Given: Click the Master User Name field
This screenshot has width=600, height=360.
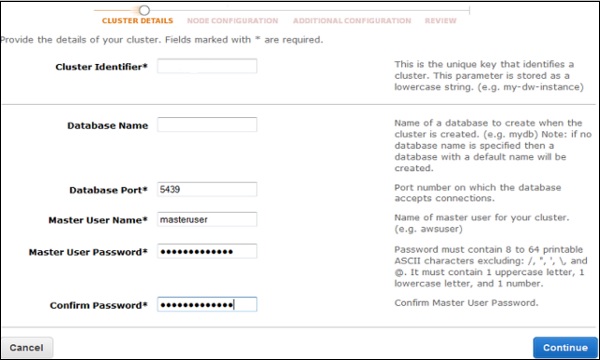Looking at the screenshot, I should coord(207,220).
